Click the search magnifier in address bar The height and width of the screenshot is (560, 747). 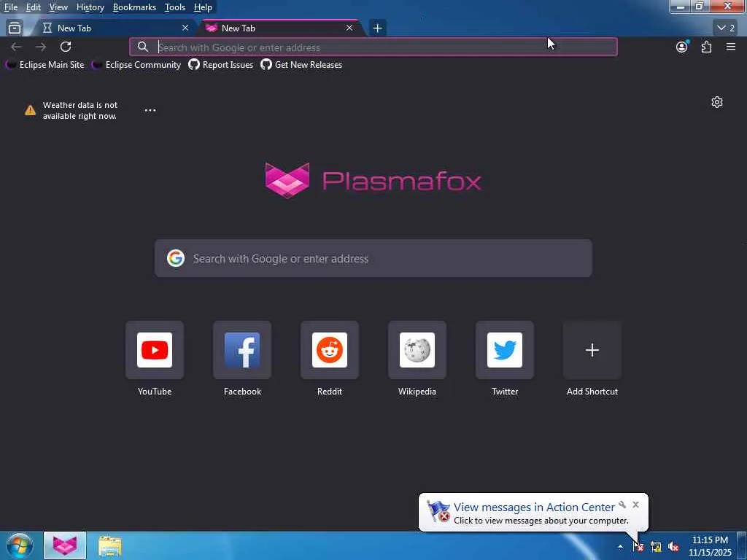coord(142,47)
